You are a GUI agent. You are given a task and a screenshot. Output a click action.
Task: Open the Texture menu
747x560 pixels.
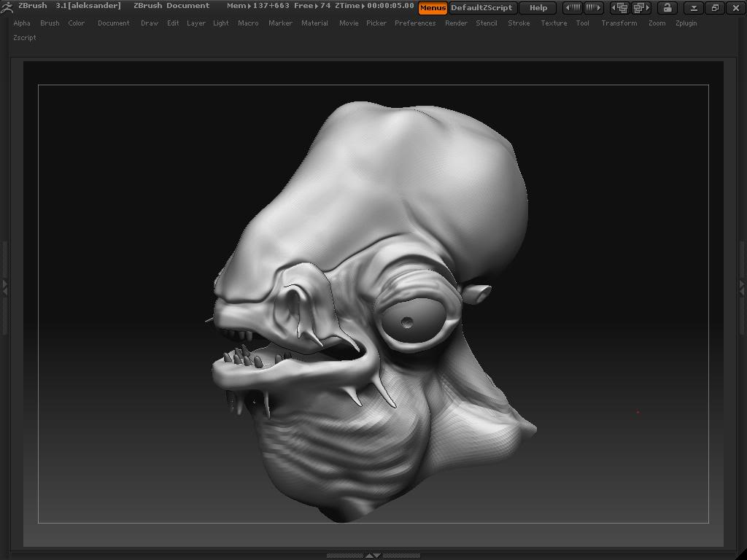click(x=554, y=23)
